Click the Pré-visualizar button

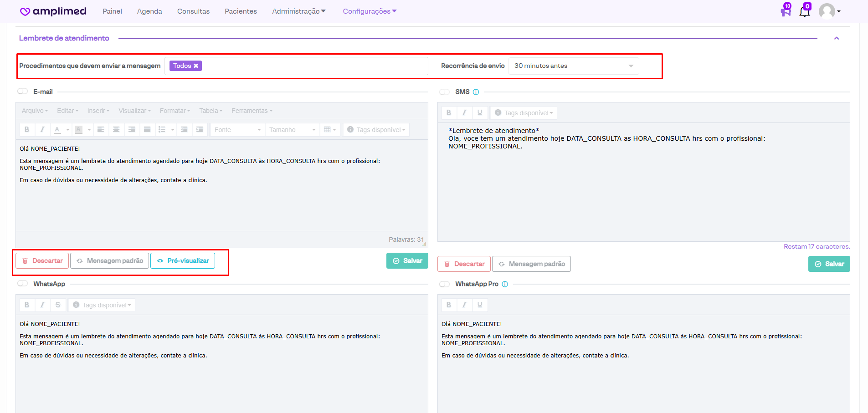coord(183,261)
